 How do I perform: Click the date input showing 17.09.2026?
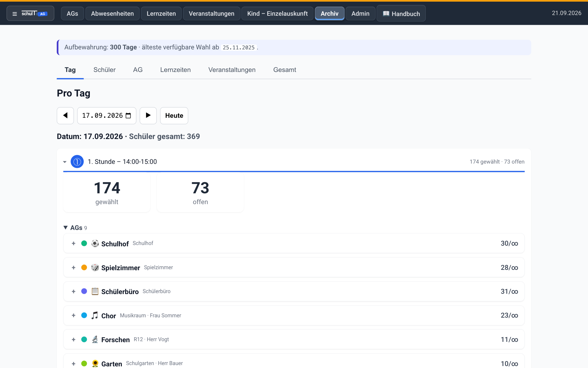(x=106, y=115)
